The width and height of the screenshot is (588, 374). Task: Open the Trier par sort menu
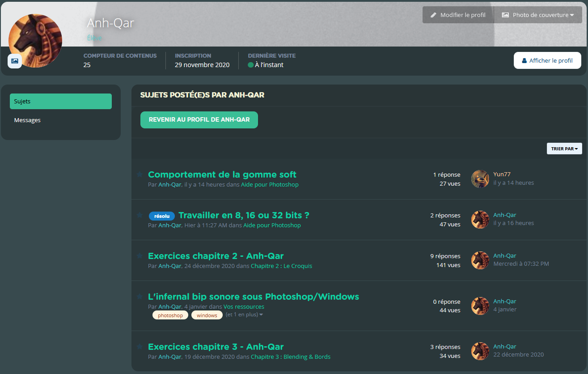(564, 149)
